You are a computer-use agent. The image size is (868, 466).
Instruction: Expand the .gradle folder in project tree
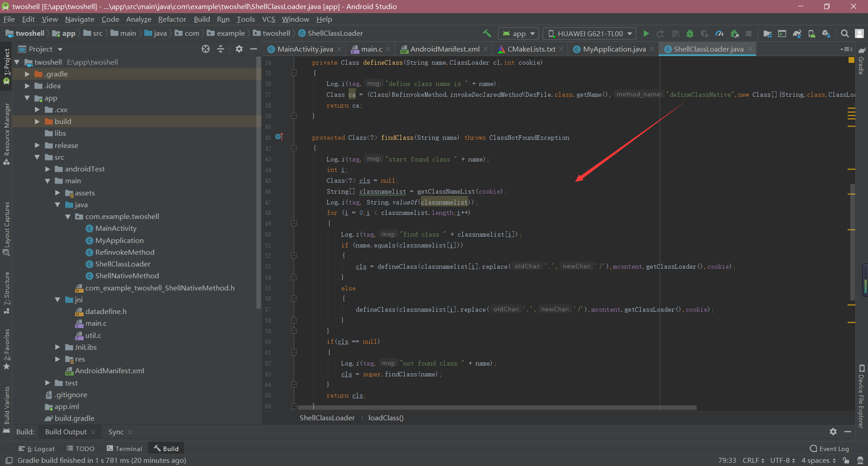click(28, 74)
